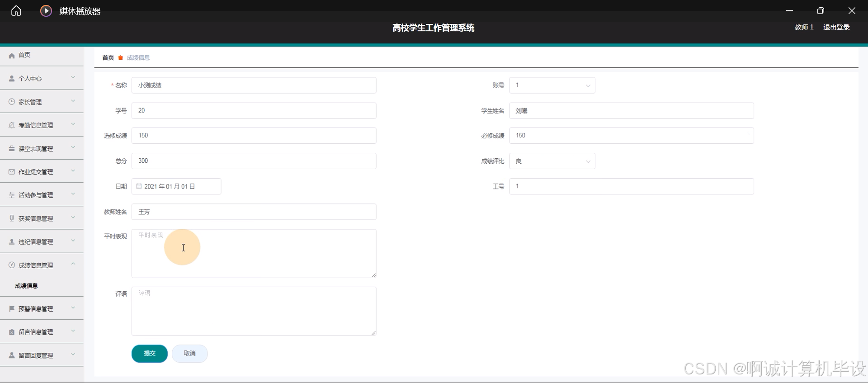Click the 平时表现 text area
This screenshot has width=868, height=383.
pos(254,253)
